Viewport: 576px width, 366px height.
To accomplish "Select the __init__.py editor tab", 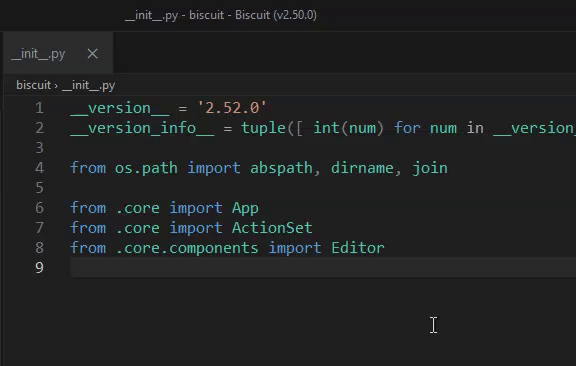I will [x=58, y=53].
